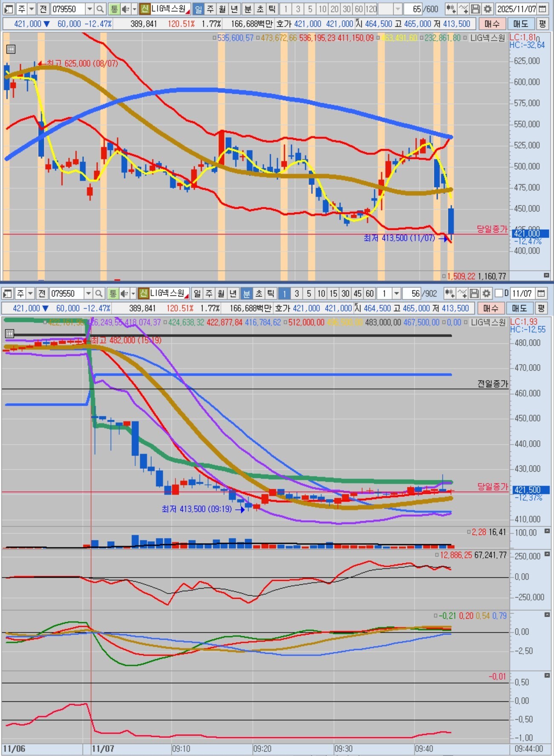Click the speaker icon in the top chart toolbar

(125, 9)
